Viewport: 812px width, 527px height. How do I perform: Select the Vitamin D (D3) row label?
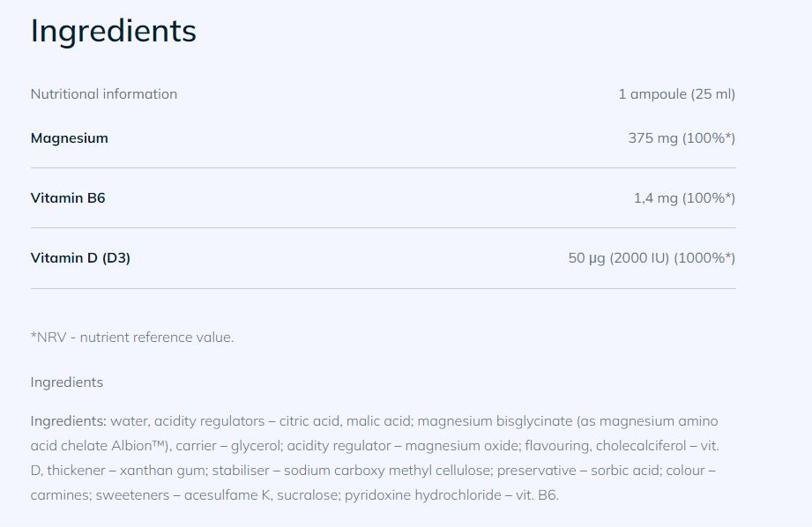click(80, 258)
